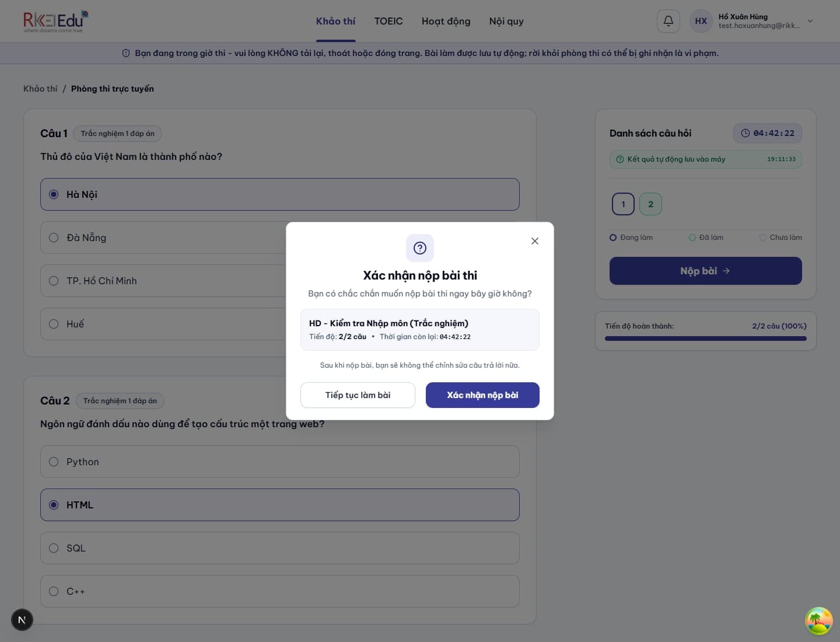Click the Hồ Xuân Hùng user name
840x642 pixels.
(x=743, y=16)
